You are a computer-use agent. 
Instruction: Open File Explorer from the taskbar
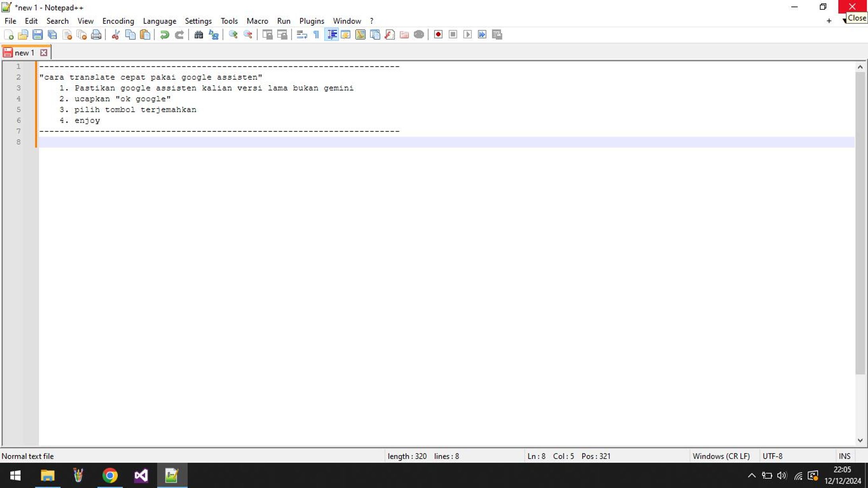coord(48,475)
